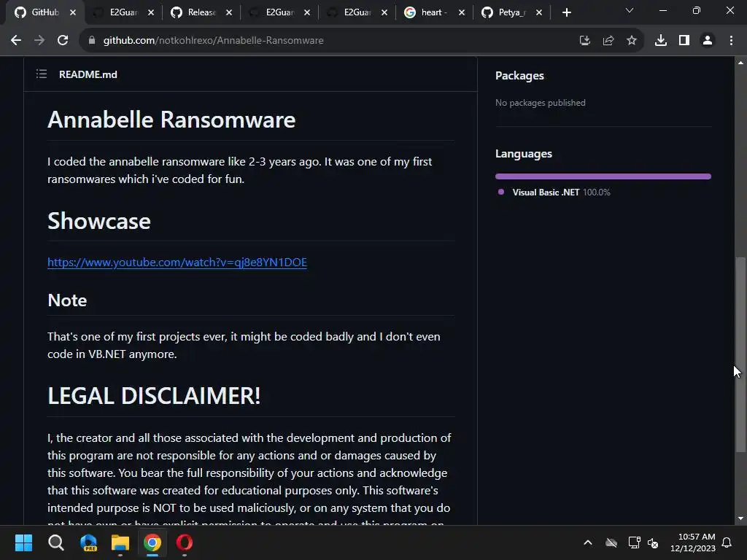The image size is (747, 560).
Task: Click the Packages heading link
Action: pyautogui.click(x=519, y=76)
